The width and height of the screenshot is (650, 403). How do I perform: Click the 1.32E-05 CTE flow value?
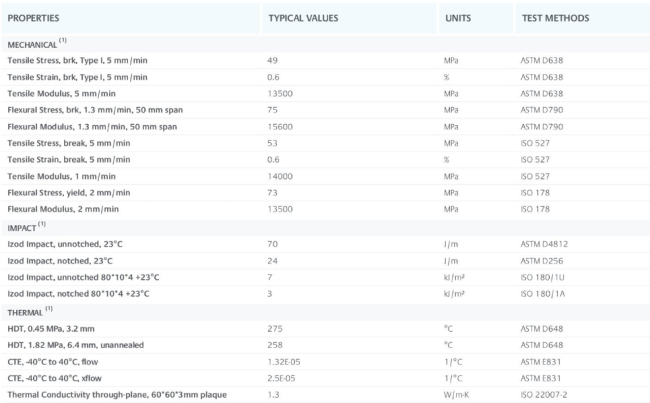(285, 360)
